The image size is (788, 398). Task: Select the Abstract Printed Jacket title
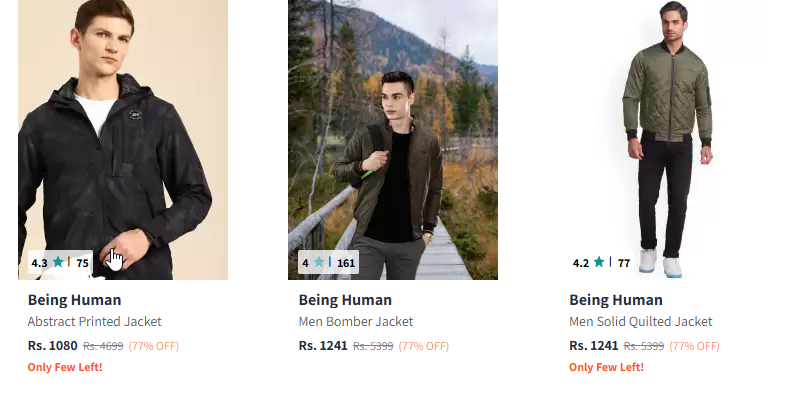pyautogui.click(x=94, y=322)
